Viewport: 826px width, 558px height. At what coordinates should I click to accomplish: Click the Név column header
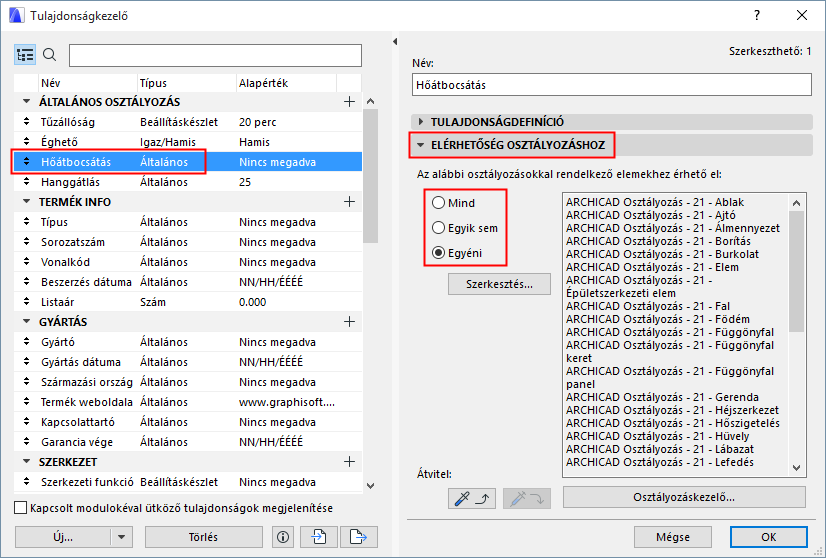(x=87, y=83)
